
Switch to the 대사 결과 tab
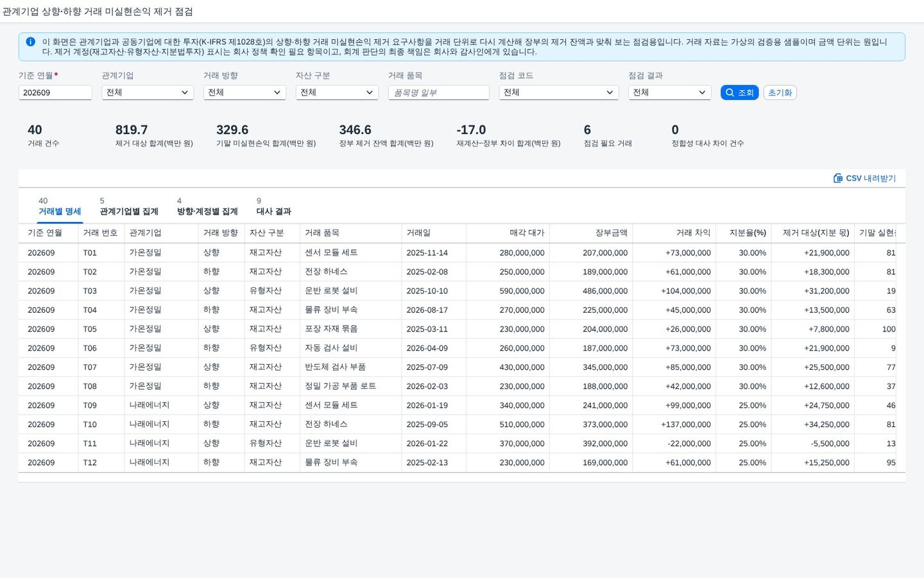pos(274,206)
